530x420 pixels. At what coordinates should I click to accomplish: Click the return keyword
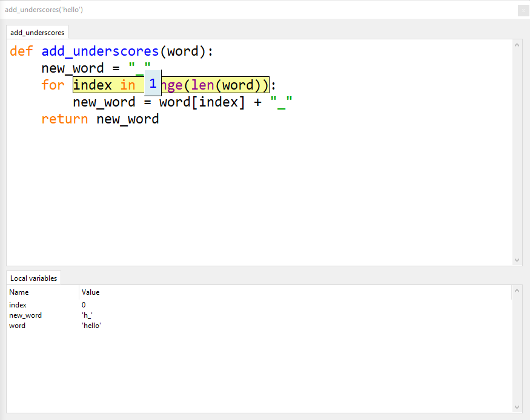[x=65, y=119]
